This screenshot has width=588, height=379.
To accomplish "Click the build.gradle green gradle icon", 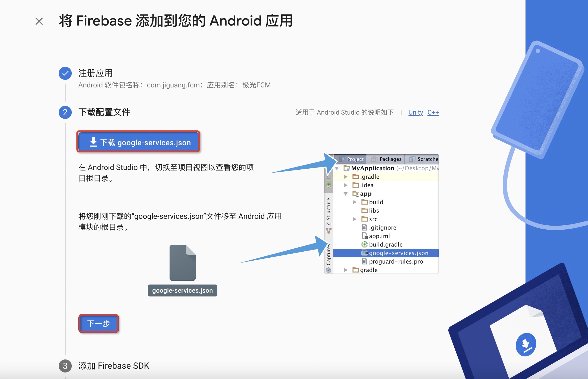I will point(364,244).
